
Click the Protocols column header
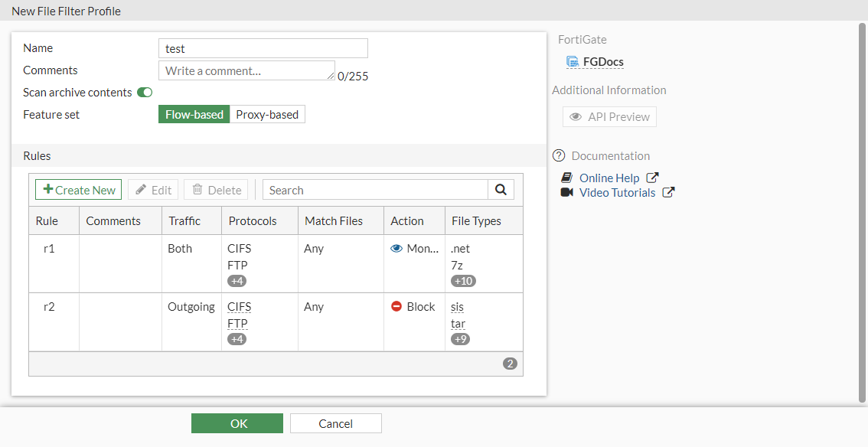click(253, 221)
